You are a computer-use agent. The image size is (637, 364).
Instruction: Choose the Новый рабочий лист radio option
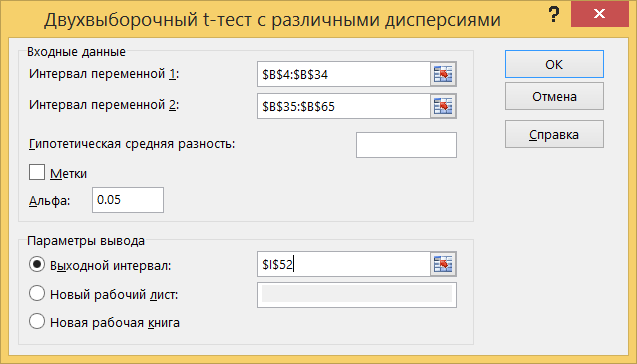[37, 293]
